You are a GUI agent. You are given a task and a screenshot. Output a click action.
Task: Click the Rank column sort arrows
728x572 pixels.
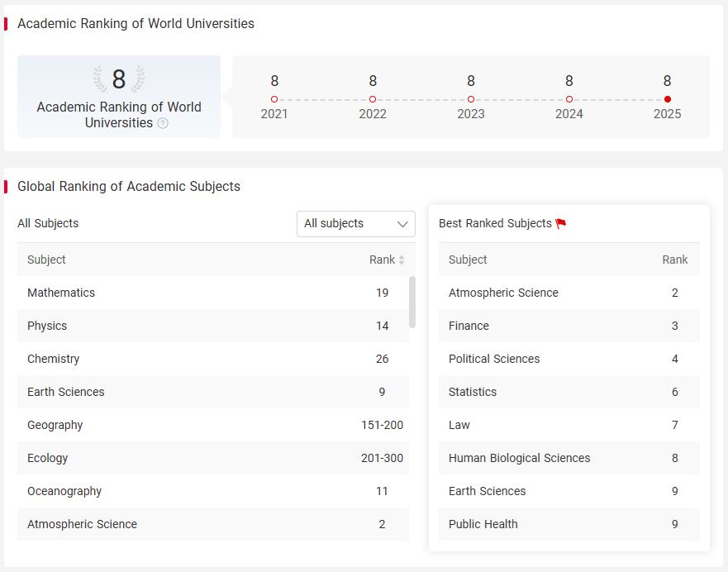(x=402, y=260)
